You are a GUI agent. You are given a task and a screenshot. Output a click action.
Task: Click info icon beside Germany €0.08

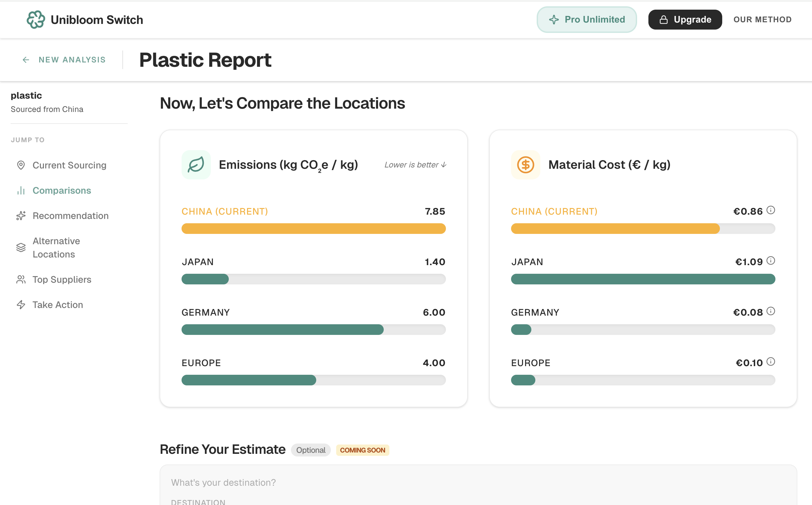pos(770,311)
